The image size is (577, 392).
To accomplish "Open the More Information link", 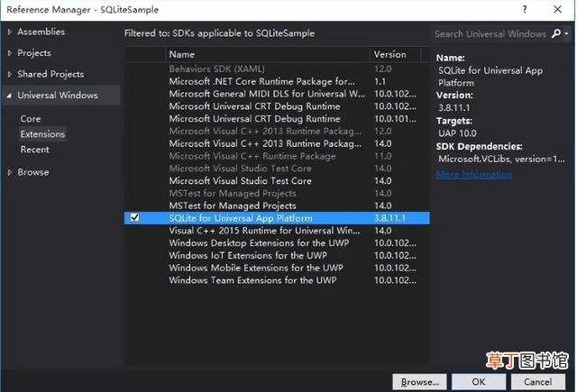I will click(474, 174).
